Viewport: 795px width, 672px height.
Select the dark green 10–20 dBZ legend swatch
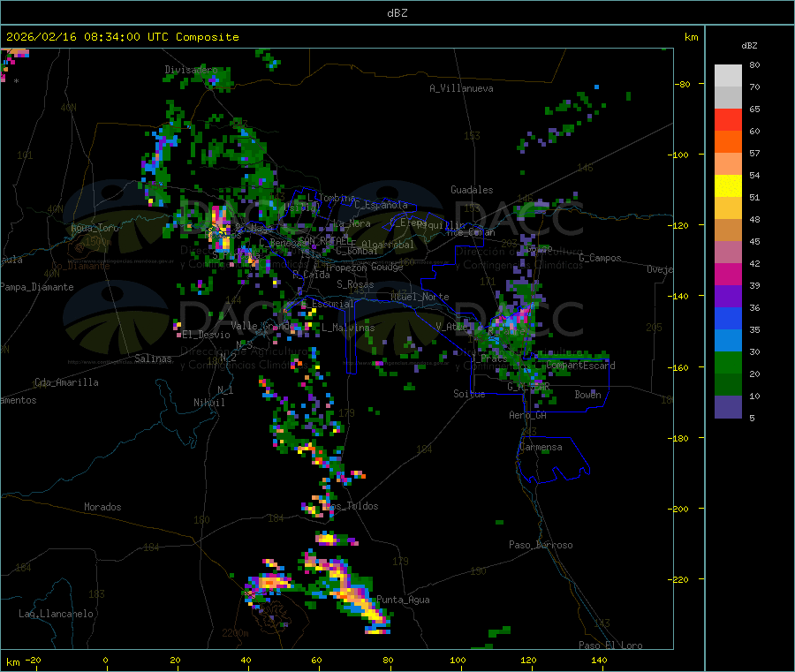728,385
